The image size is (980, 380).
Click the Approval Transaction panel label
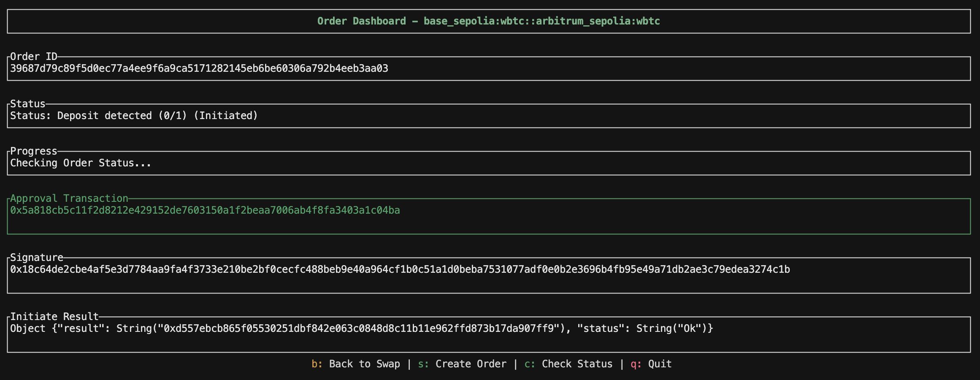(x=69, y=198)
